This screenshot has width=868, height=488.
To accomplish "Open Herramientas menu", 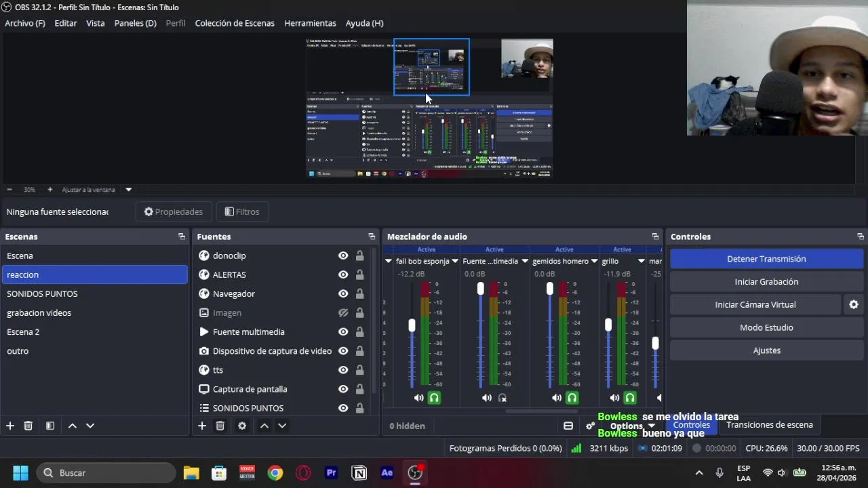I will click(310, 23).
